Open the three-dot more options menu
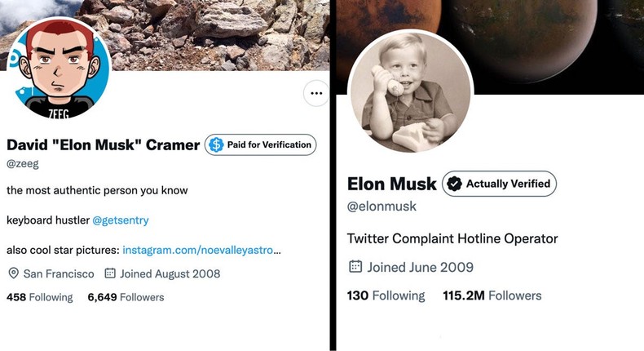 (315, 94)
